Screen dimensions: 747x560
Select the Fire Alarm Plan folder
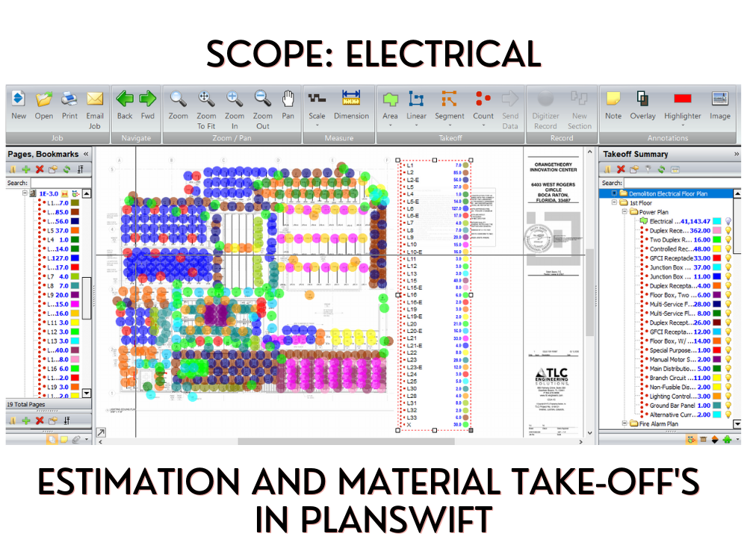pos(658,424)
